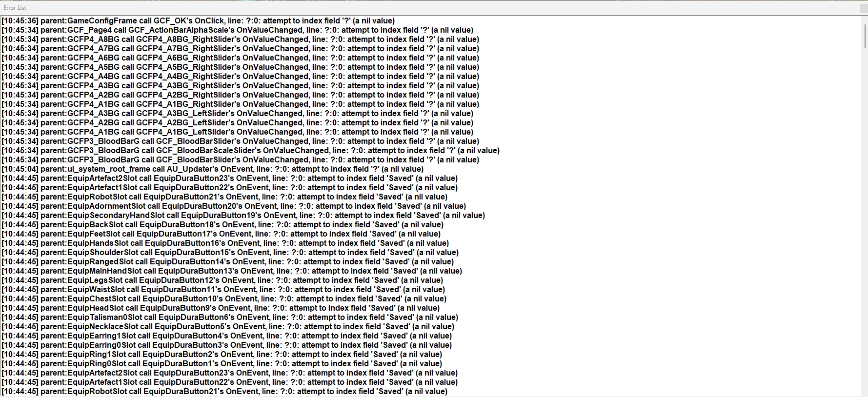Select the GCF_ActionBarAlphaScale OnValueChanged error line
Viewport: 868px width, 397px height.
click(x=238, y=30)
